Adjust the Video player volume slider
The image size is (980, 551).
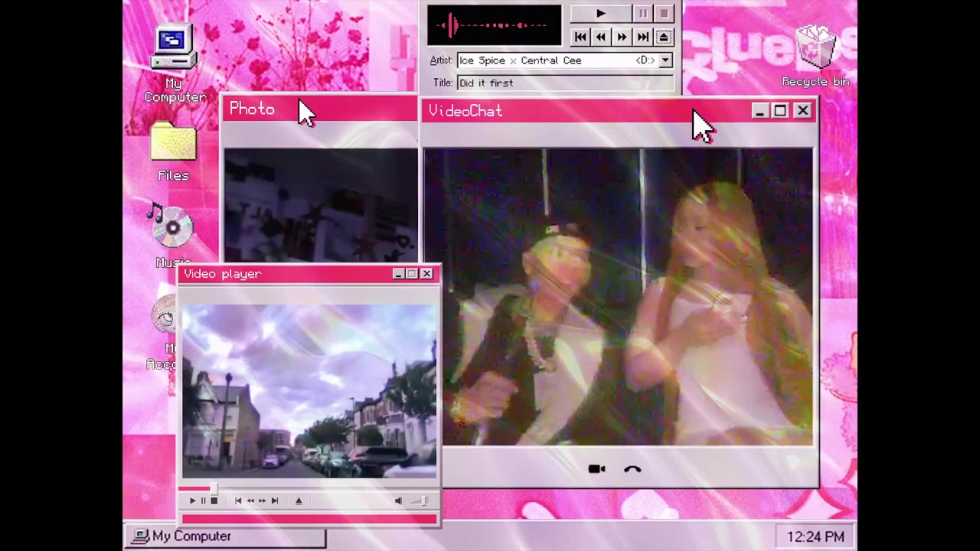coord(420,500)
